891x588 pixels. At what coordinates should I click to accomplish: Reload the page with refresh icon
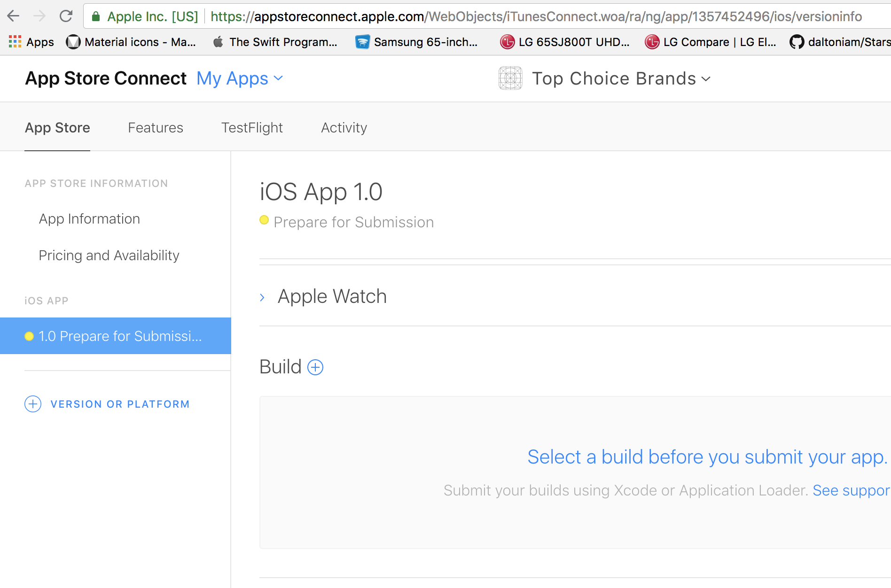[x=66, y=16]
